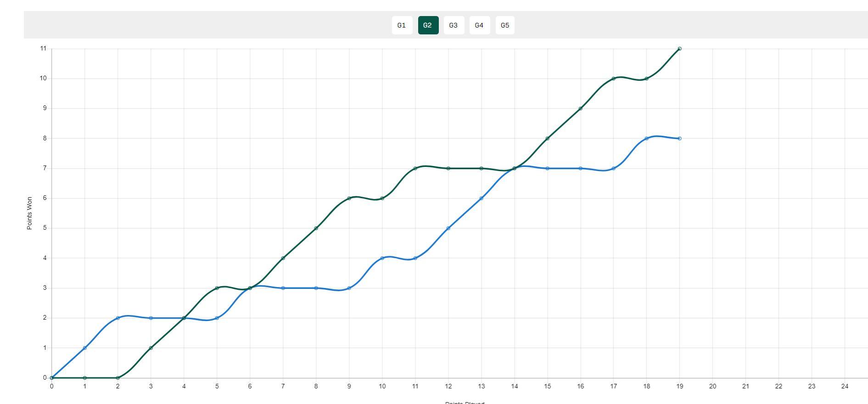This screenshot has width=868, height=404.
Task: Select green data point at 17 points played
Action: tap(613, 78)
